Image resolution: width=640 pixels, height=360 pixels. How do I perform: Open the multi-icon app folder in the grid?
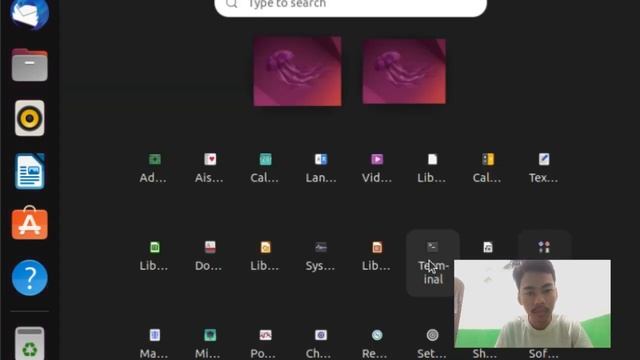(x=544, y=247)
